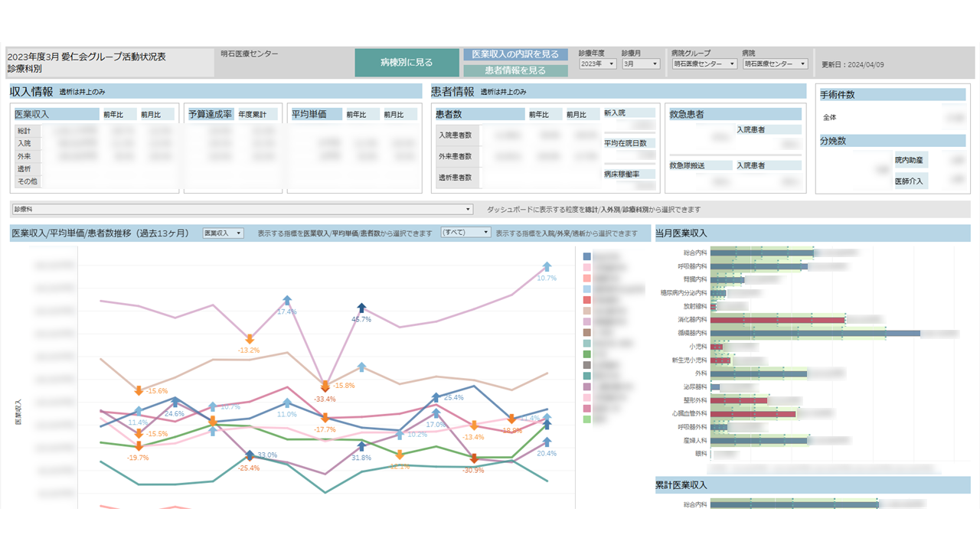The height and width of the screenshot is (551, 980).
Task: Open the 医業収入 metric selector dropdown
Action: click(x=223, y=233)
